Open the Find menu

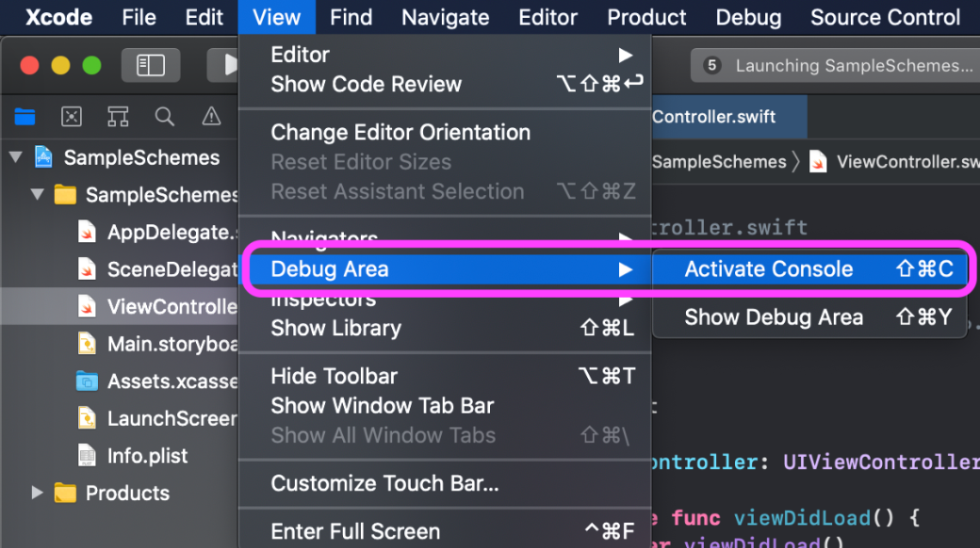tap(351, 17)
